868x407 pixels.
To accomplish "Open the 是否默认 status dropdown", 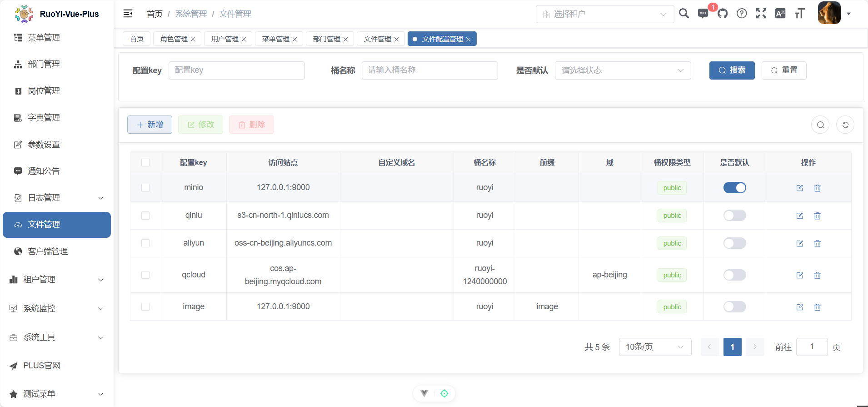I will 623,70.
